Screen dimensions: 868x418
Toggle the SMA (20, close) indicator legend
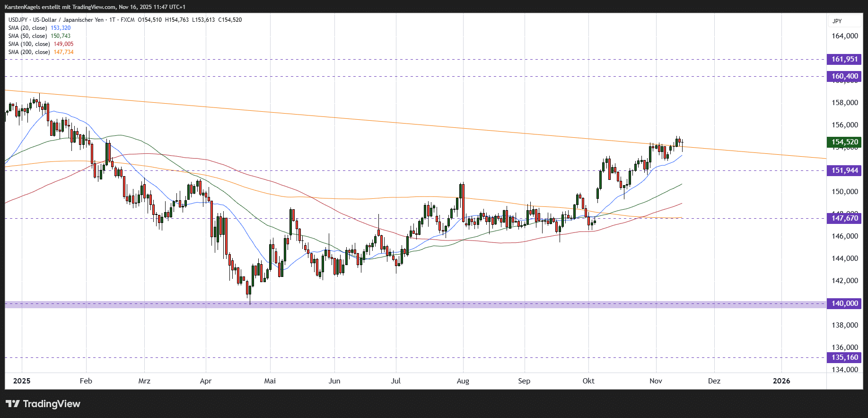[28, 28]
